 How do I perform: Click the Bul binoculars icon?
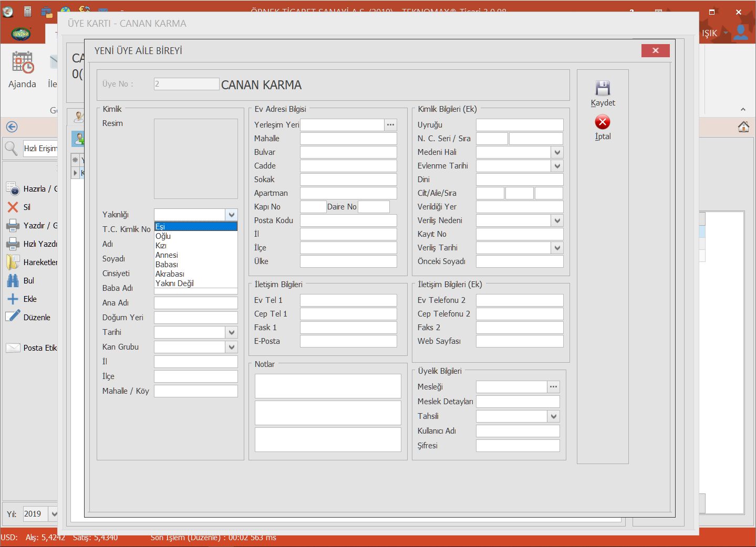click(13, 281)
